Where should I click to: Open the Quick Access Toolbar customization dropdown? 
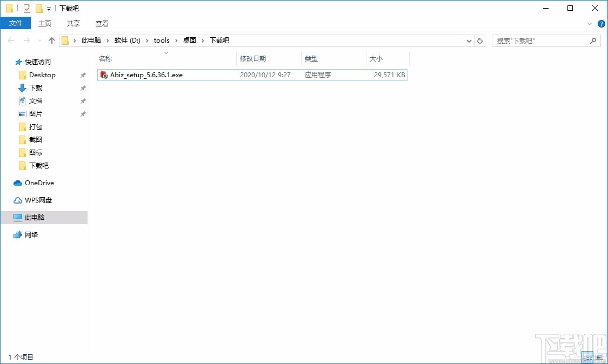pyautogui.click(x=48, y=8)
